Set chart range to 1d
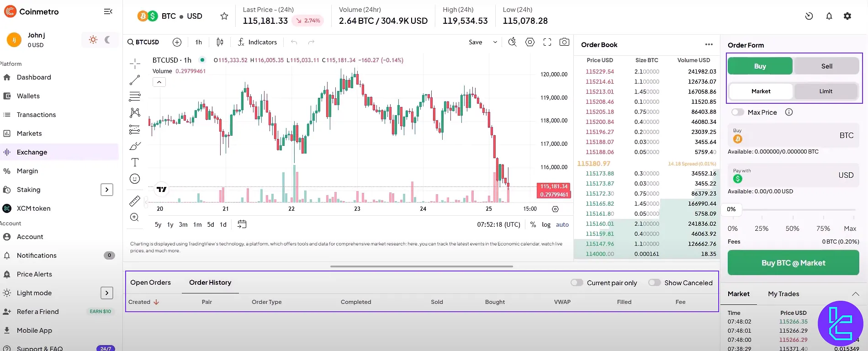 click(223, 224)
